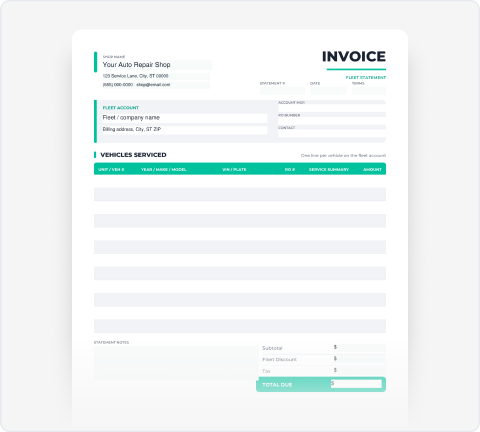Click the Terms input field
This screenshot has width=480, height=432.
[x=369, y=91]
